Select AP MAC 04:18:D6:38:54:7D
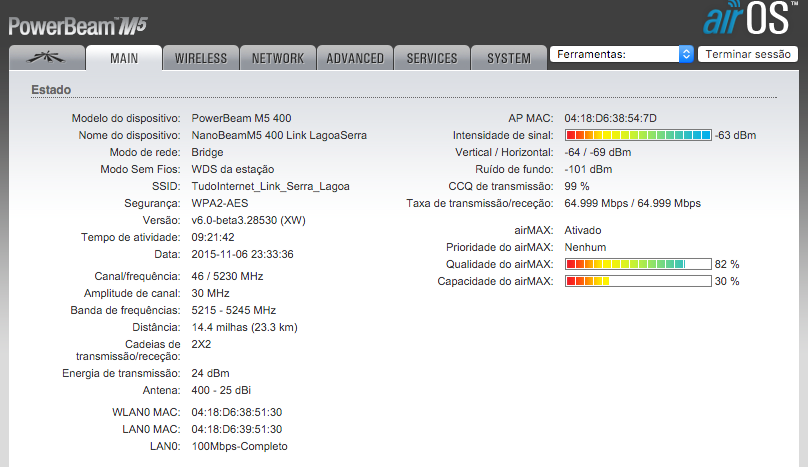This screenshot has width=808, height=467. click(x=610, y=118)
